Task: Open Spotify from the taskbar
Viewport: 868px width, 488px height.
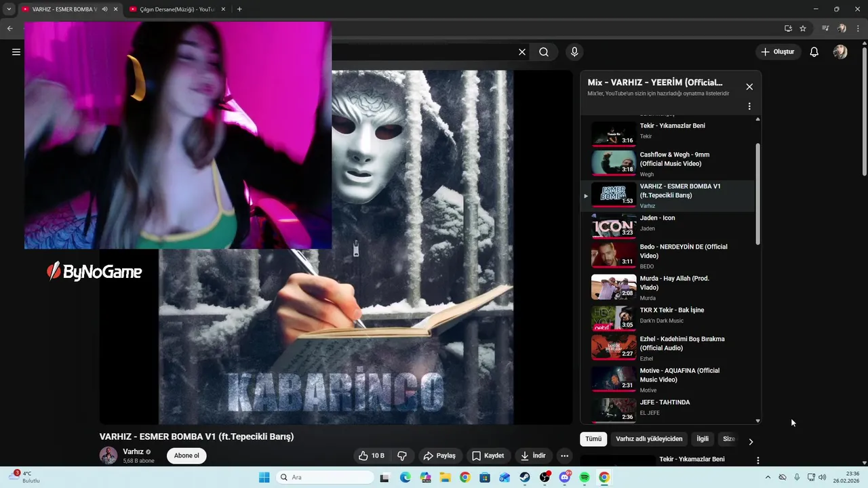Action: click(585, 477)
